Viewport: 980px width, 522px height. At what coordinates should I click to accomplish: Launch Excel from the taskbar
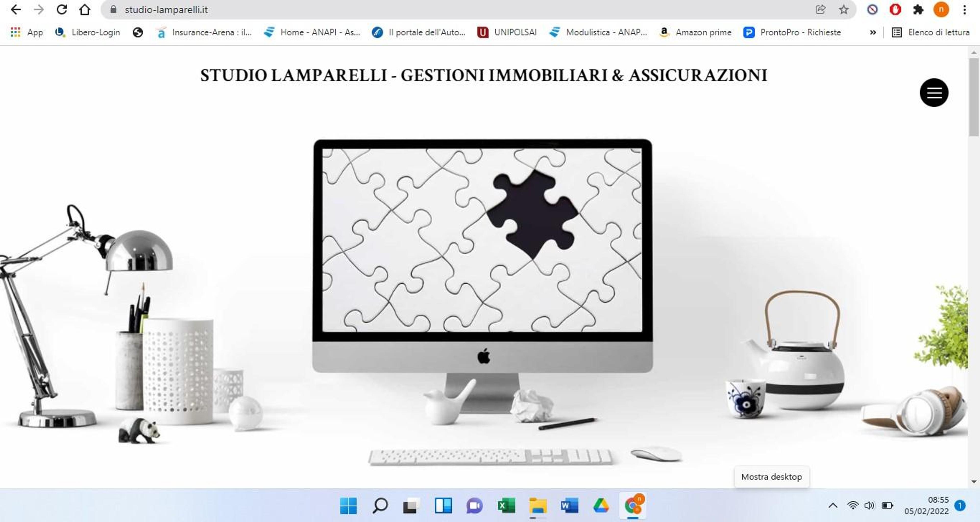pos(506,506)
